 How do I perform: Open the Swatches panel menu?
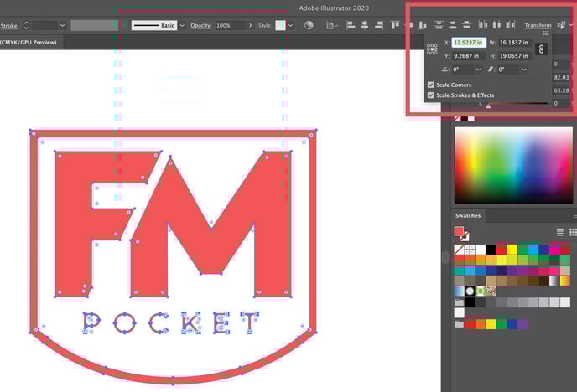click(x=574, y=215)
